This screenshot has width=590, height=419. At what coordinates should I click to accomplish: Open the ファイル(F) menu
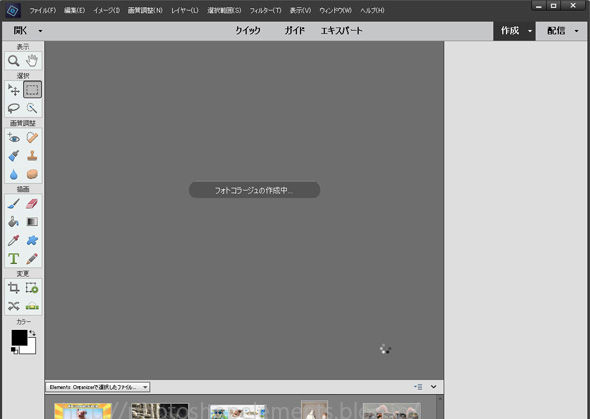[43, 11]
